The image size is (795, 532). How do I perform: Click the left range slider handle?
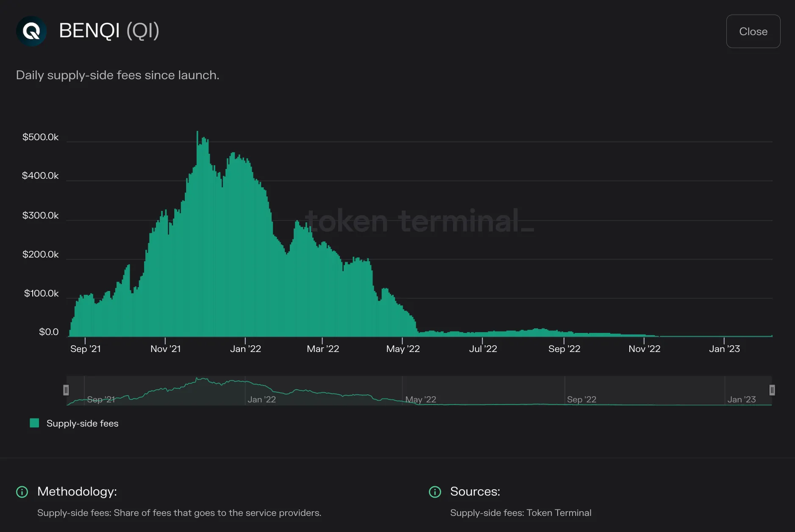(66, 390)
